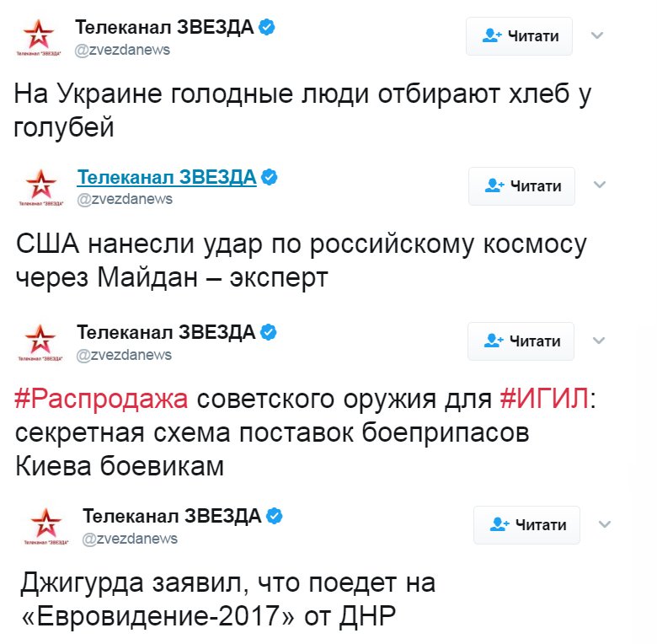Click Zvezda star avatar on the Джигурда tweet
657x644 pixels.
pos(45,524)
